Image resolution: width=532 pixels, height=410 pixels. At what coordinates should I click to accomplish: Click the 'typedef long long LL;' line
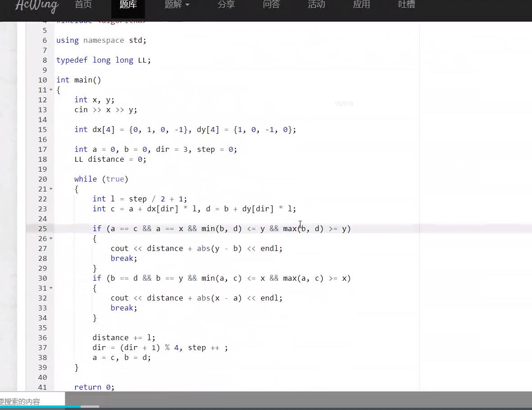[104, 60]
